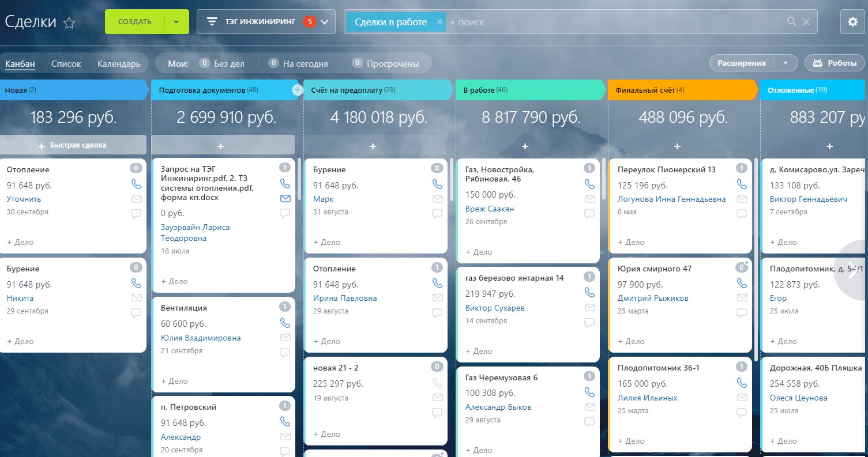Open contact link Александр Быков
The width and height of the screenshot is (868, 457).
[x=498, y=407]
